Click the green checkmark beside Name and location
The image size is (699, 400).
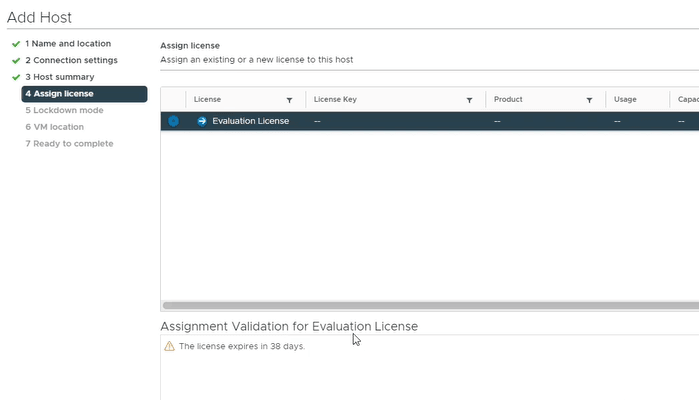click(16, 44)
